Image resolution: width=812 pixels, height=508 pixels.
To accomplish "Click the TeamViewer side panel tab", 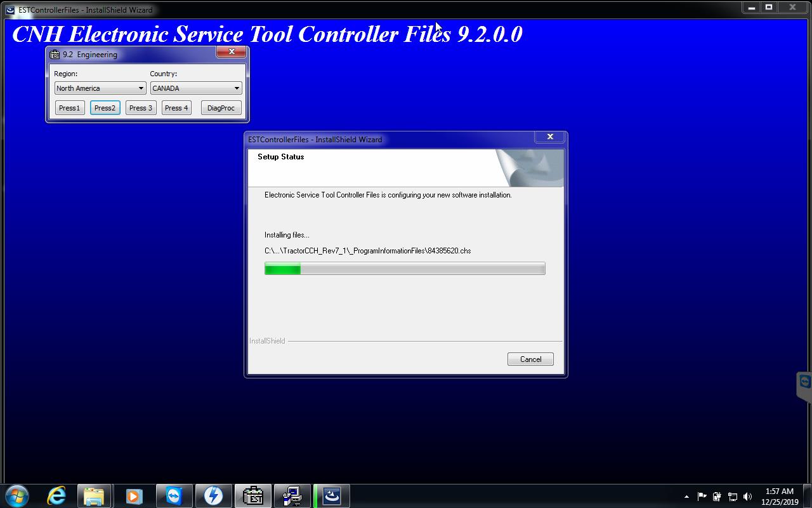I will [x=804, y=386].
